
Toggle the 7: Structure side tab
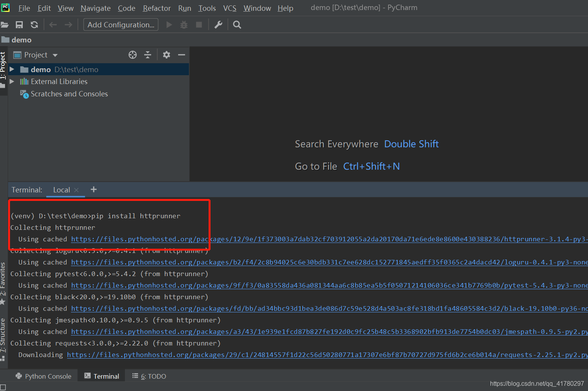coord(3,339)
